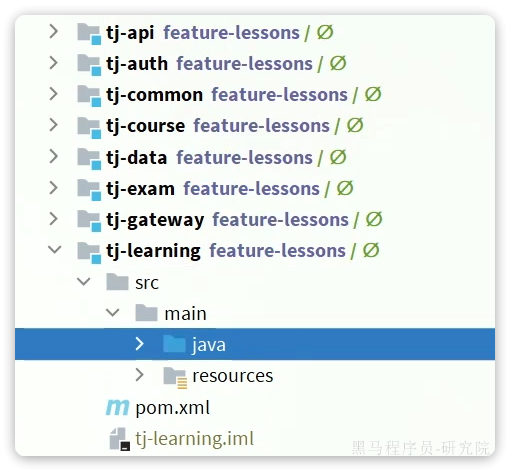Screen dimensions: 510x473
Task: Select the pom.xml file
Action: pos(173,408)
